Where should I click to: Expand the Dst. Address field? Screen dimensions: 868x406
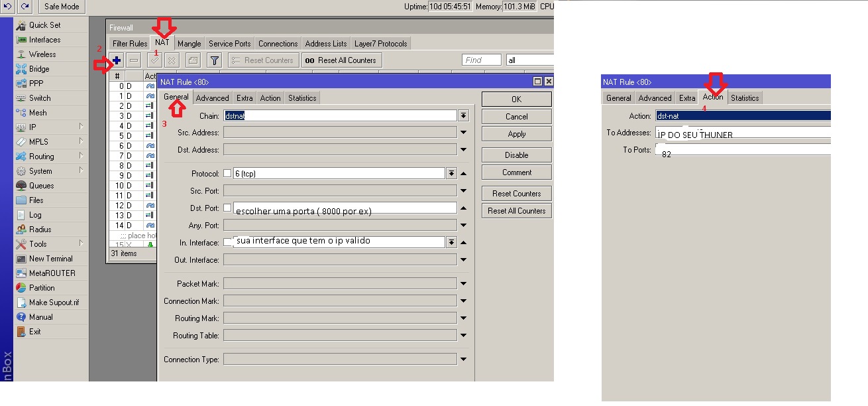(463, 150)
